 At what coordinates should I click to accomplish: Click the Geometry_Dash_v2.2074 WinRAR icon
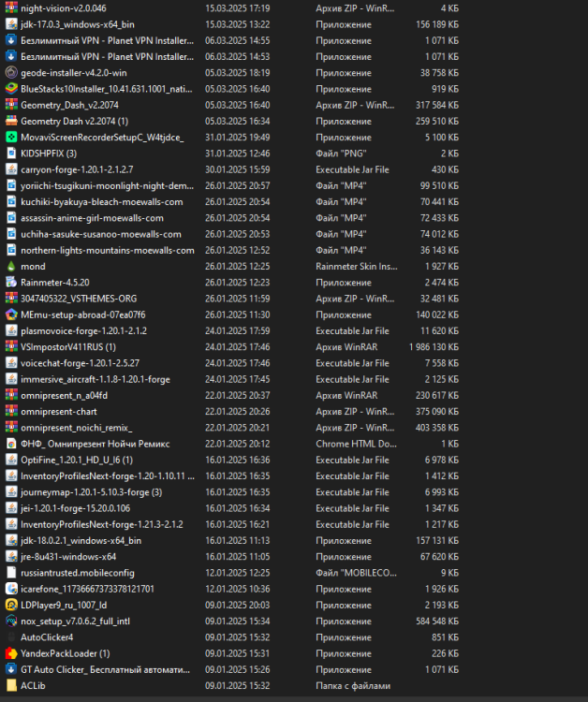(x=11, y=105)
